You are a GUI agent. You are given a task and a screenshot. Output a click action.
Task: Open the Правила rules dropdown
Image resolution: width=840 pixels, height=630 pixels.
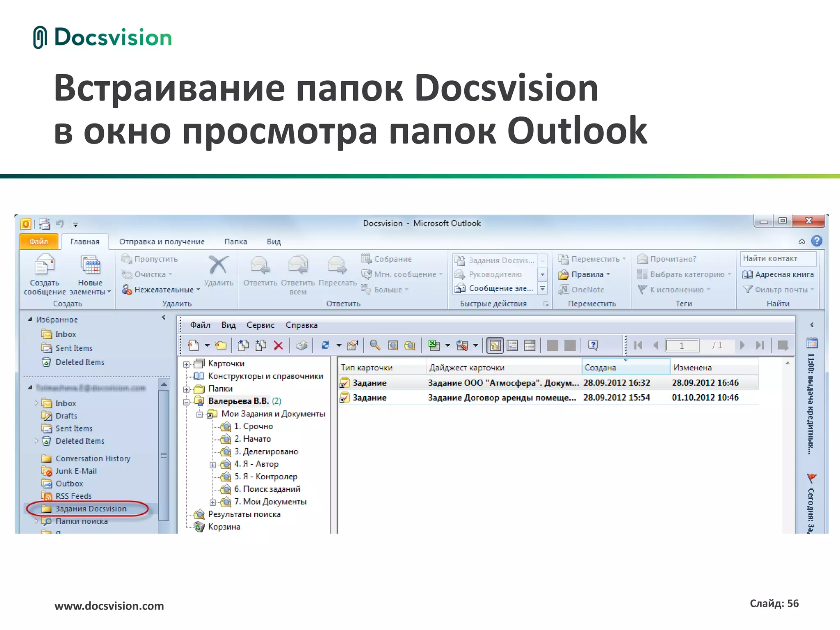coord(584,274)
